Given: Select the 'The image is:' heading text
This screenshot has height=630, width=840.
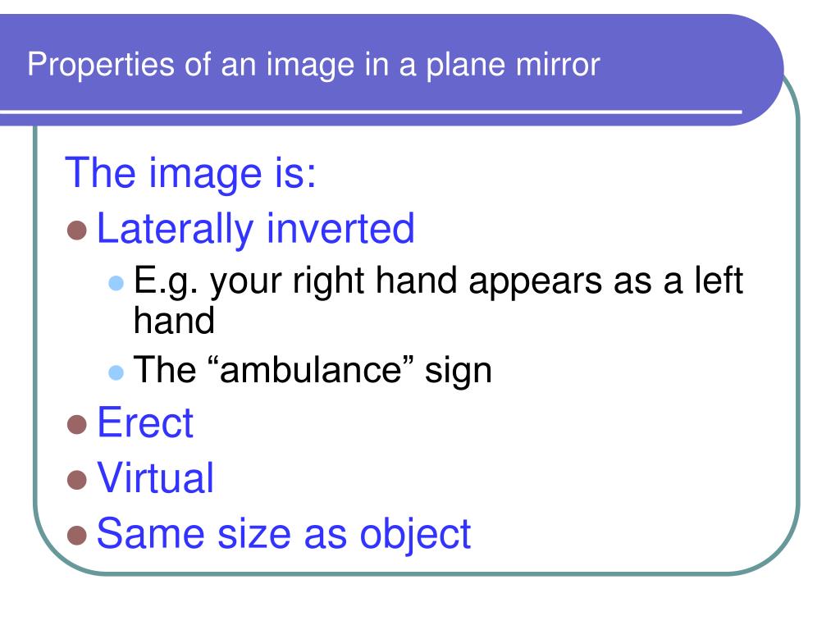Looking at the screenshot, I should click(x=190, y=174).
